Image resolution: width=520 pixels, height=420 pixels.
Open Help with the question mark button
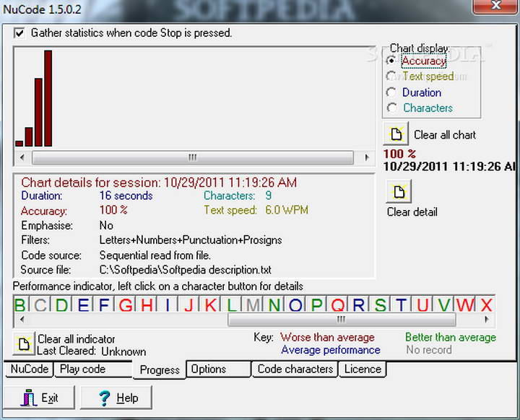point(116,397)
